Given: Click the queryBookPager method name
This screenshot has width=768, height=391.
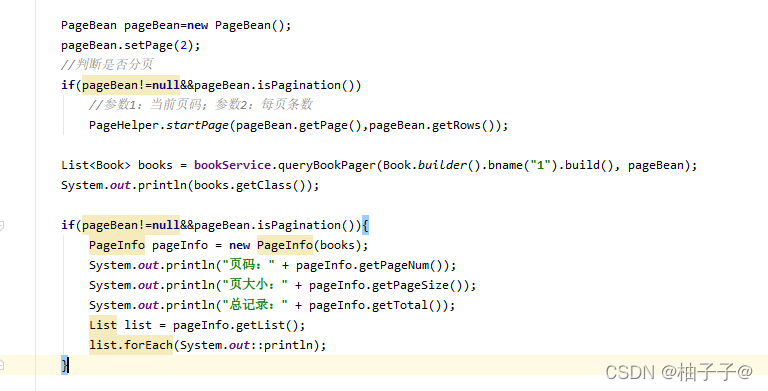Looking at the screenshot, I should pos(327,165).
